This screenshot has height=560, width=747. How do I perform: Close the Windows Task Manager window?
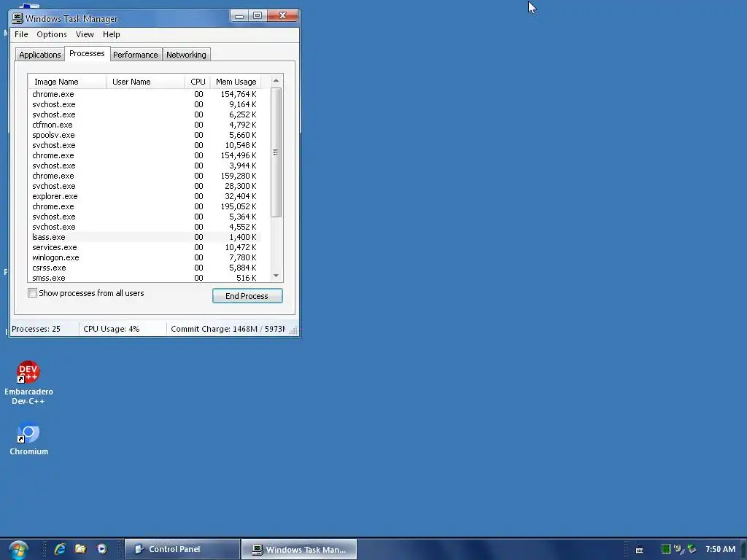282,16
